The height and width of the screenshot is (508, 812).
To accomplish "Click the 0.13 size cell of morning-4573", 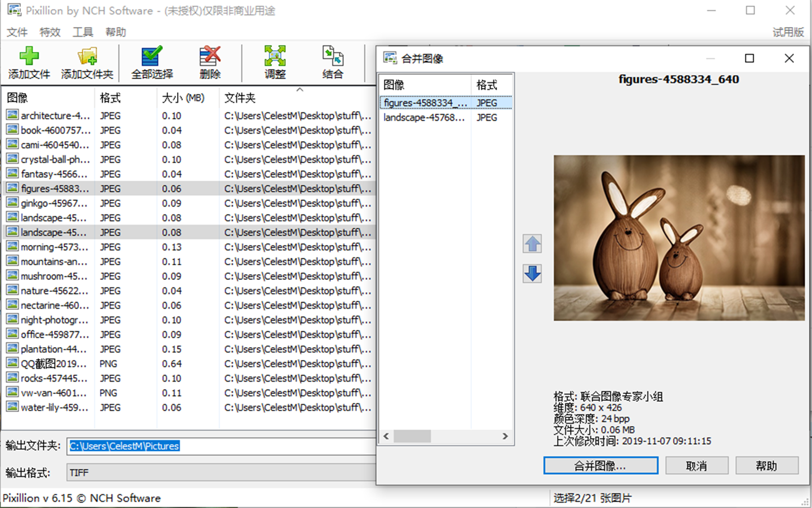I will click(172, 247).
